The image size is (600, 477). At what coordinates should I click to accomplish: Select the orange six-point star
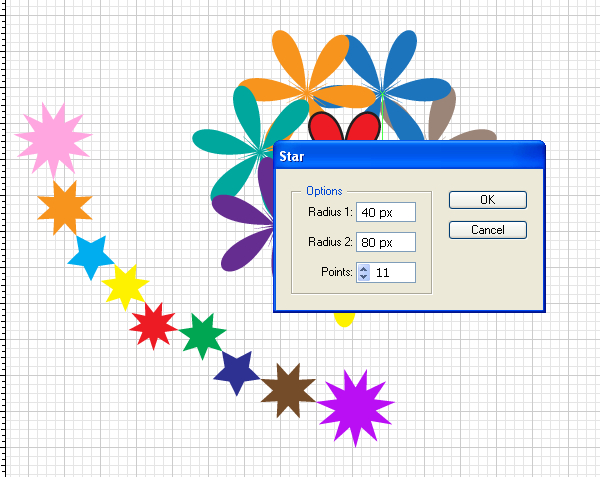point(64,208)
